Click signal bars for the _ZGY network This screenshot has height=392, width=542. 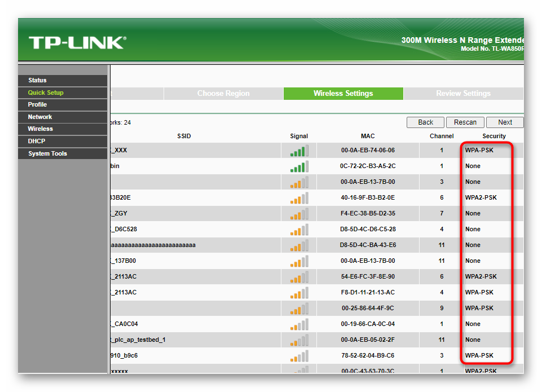[x=299, y=214]
